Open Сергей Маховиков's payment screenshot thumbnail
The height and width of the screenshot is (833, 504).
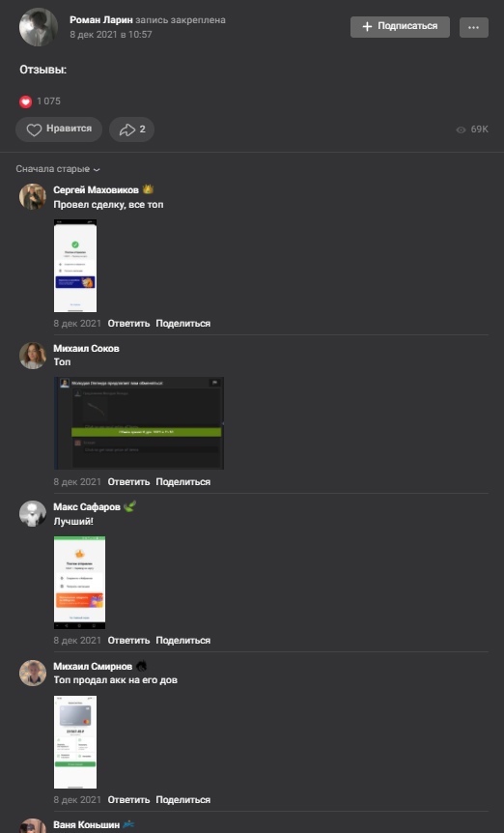pos(75,266)
